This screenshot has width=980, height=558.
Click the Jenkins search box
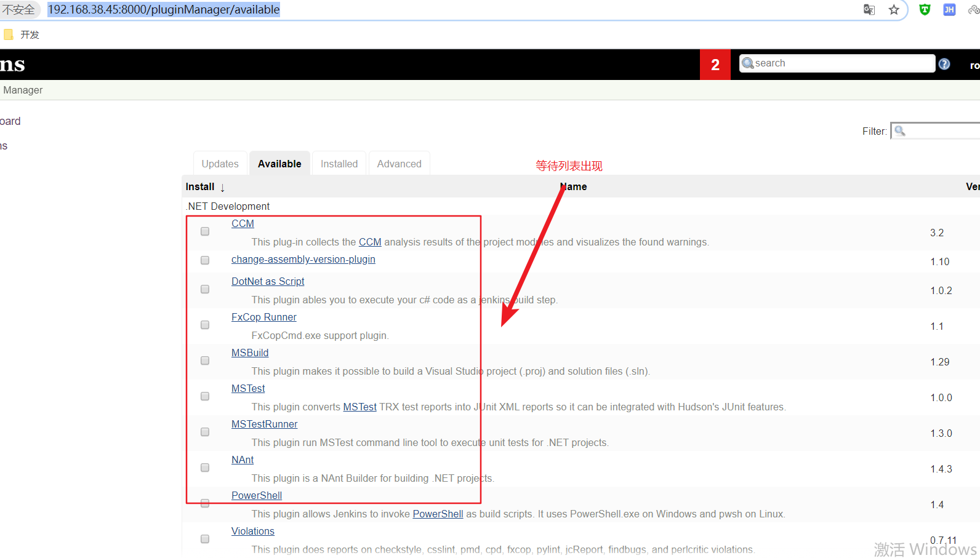[x=837, y=63]
